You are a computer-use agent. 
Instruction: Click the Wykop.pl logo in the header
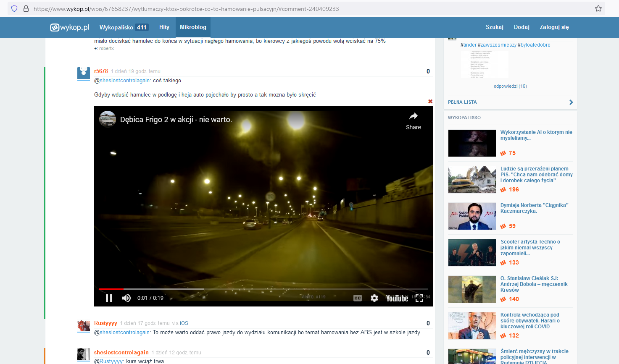pyautogui.click(x=69, y=27)
